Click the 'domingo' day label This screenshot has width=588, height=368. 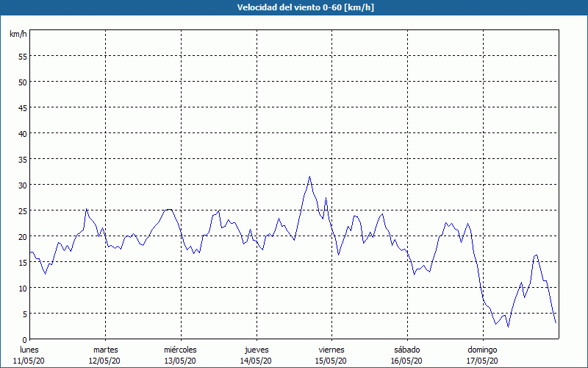(483, 350)
